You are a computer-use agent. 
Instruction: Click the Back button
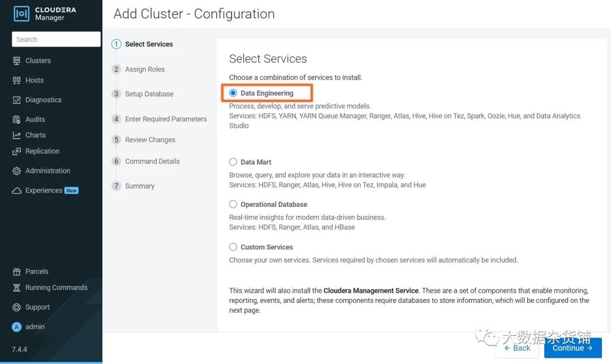[517, 348]
